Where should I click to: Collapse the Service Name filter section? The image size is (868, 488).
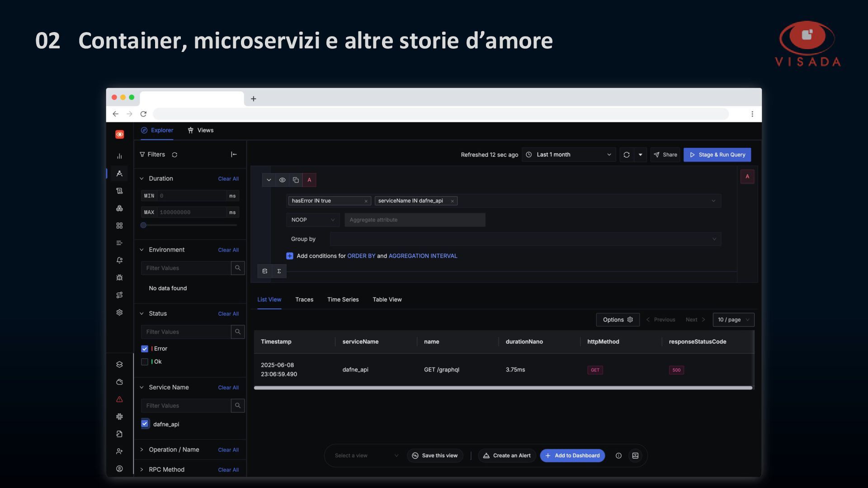(142, 387)
